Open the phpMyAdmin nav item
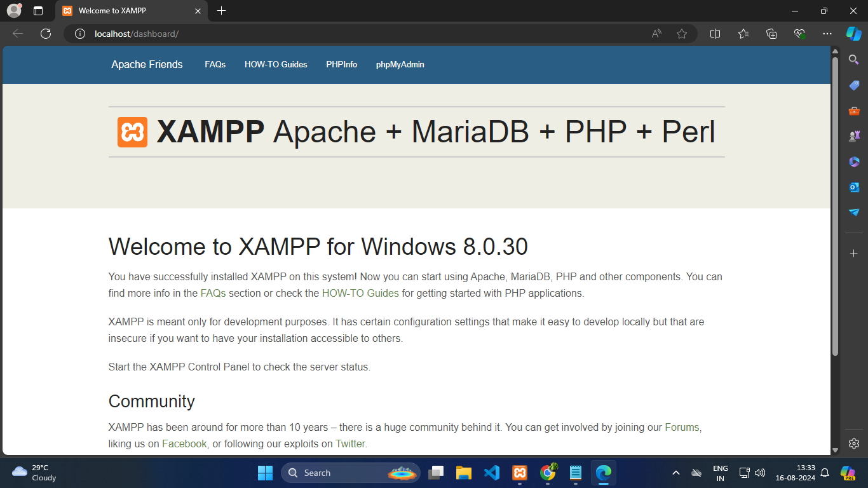 (x=400, y=64)
